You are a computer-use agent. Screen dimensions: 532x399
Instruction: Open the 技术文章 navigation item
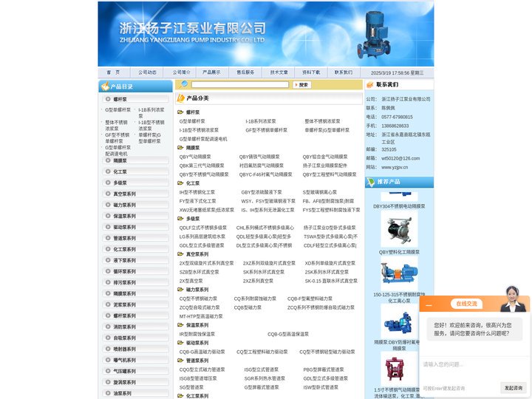pyautogui.click(x=279, y=72)
